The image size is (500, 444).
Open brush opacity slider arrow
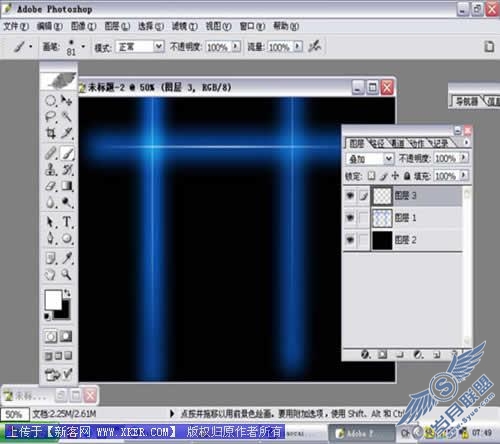(236, 46)
